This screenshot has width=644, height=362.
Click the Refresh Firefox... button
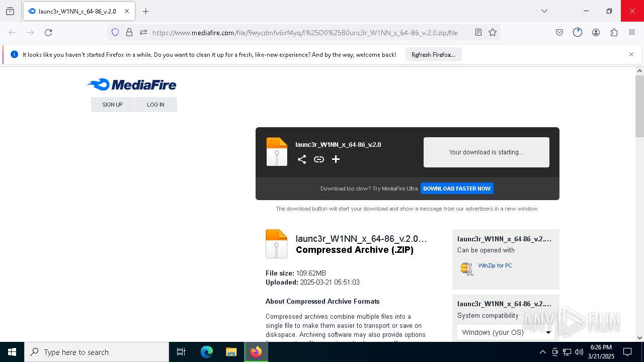tap(433, 55)
